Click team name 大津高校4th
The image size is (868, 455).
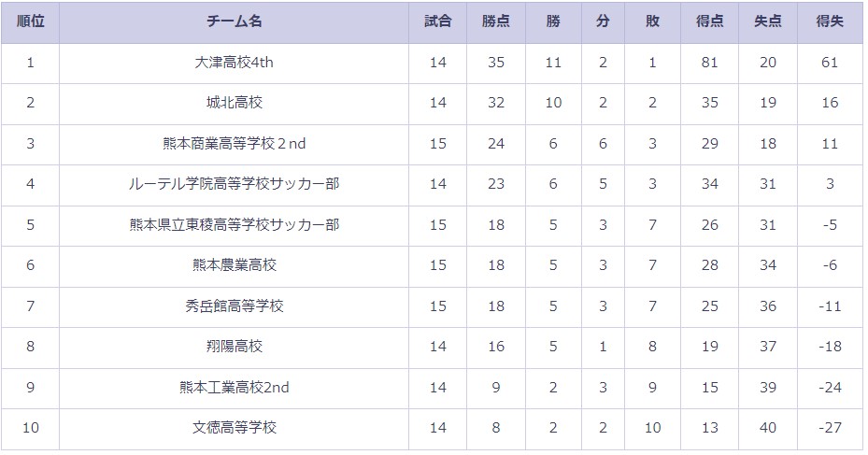click(234, 63)
